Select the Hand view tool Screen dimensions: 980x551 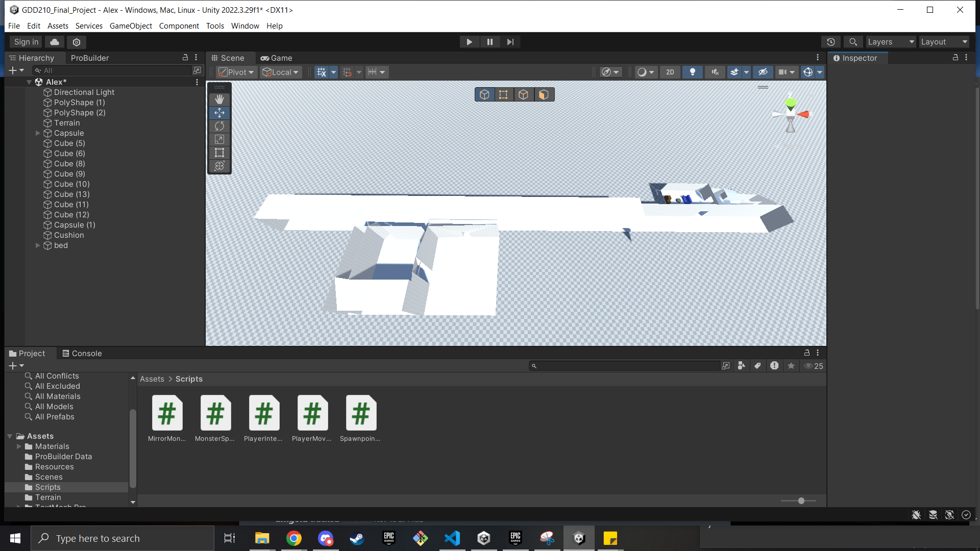point(219,99)
